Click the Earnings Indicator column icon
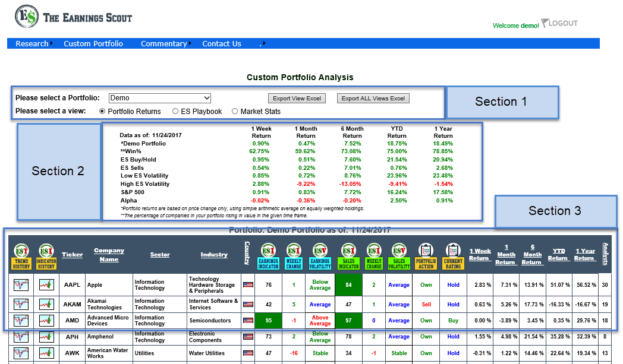This screenshot has width=623, height=364. tap(268, 255)
